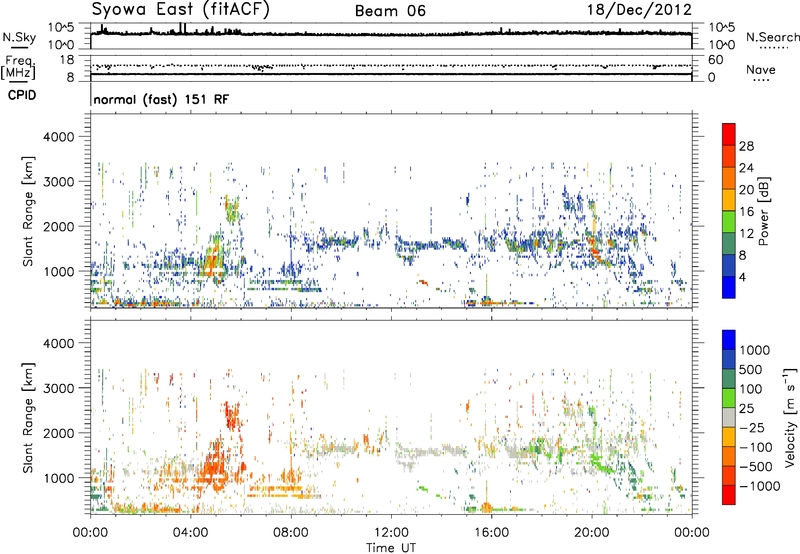Click the 'Slant Range [km]' label of the power panel

point(28,212)
